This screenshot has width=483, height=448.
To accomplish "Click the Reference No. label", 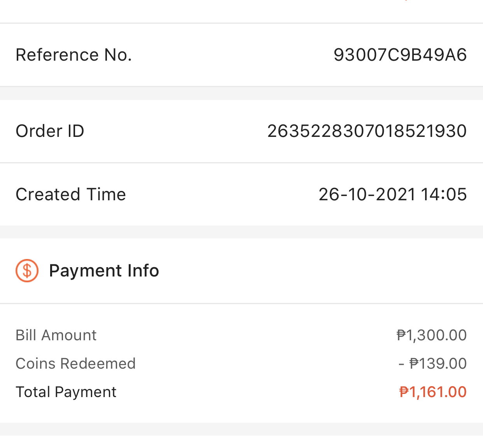I will [74, 55].
